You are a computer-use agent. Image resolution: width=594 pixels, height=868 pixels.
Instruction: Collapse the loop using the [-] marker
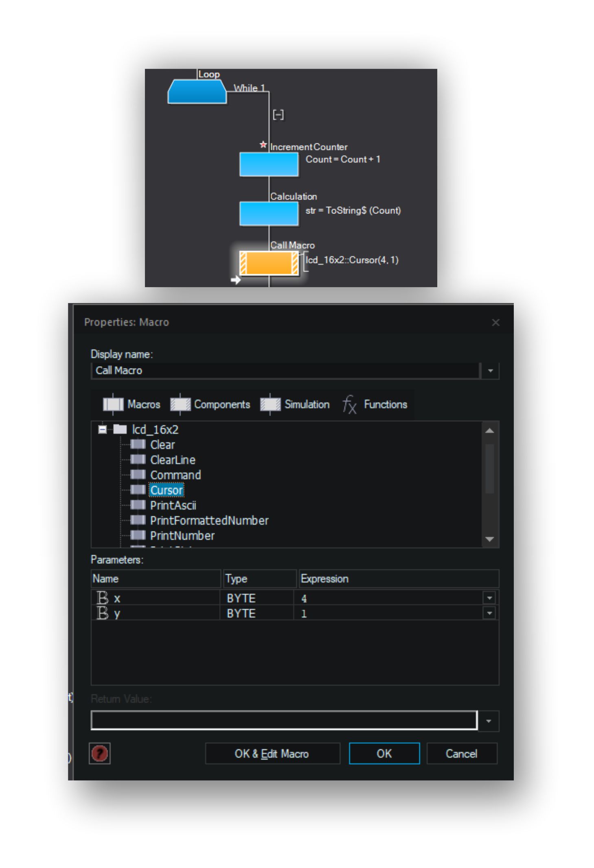(278, 115)
